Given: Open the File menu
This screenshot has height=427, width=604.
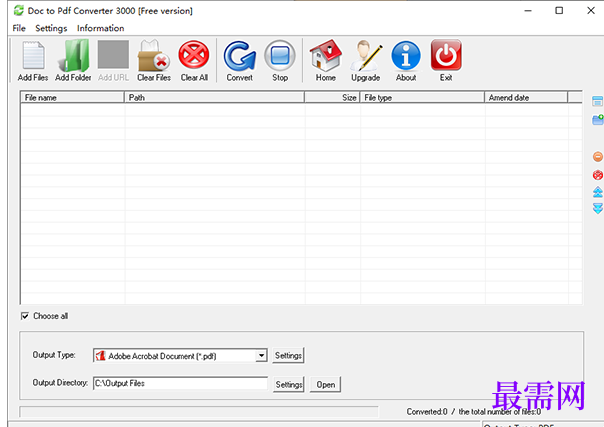Looking at the screenshot, I should point(19,28).
